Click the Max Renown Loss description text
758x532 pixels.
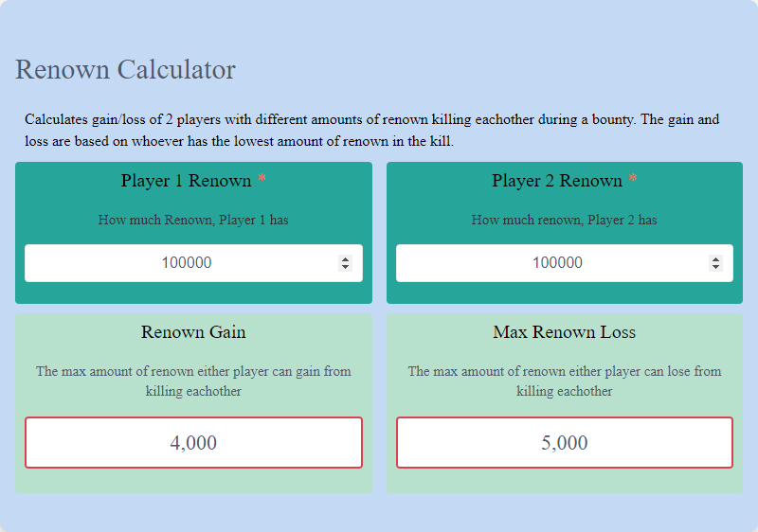click(x=565, y=381)
